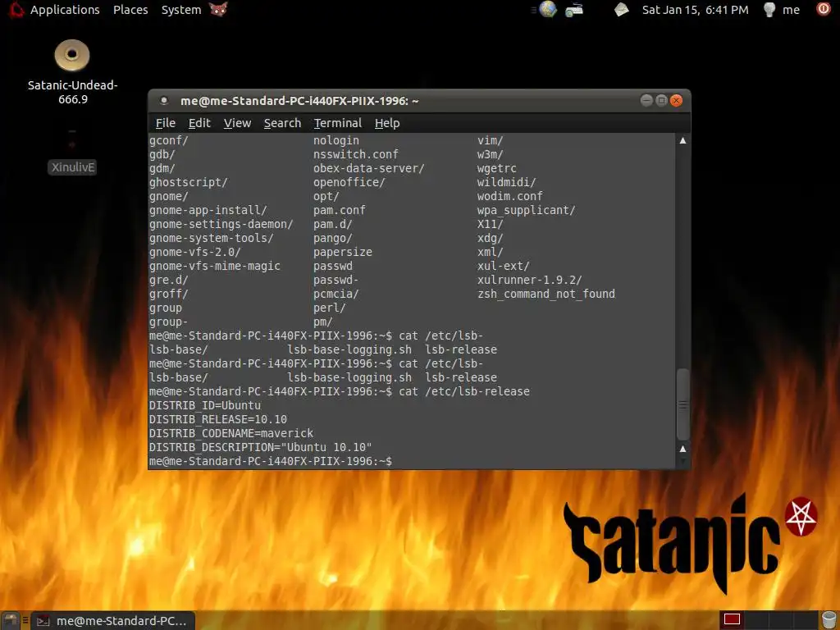This screenshot has width=840, height=630.
Task: Click the 'cat /etc/lsb-release' command line
Action: point(464,391)
